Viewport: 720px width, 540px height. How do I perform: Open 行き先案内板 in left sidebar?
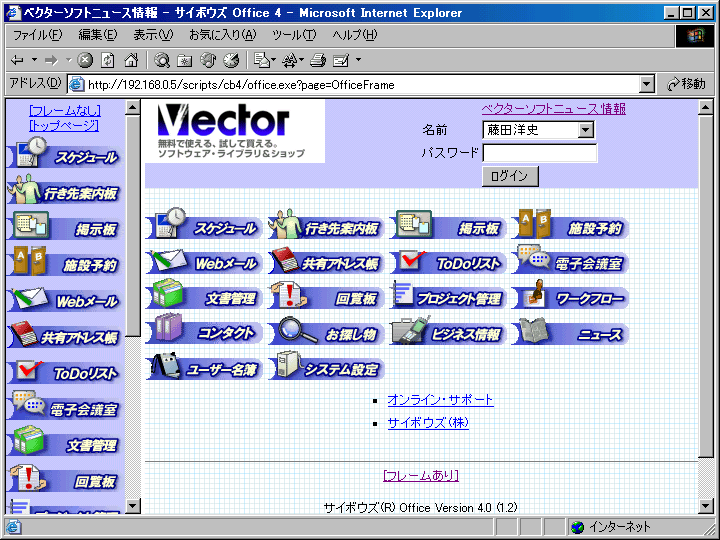click(x=64, y=189)
